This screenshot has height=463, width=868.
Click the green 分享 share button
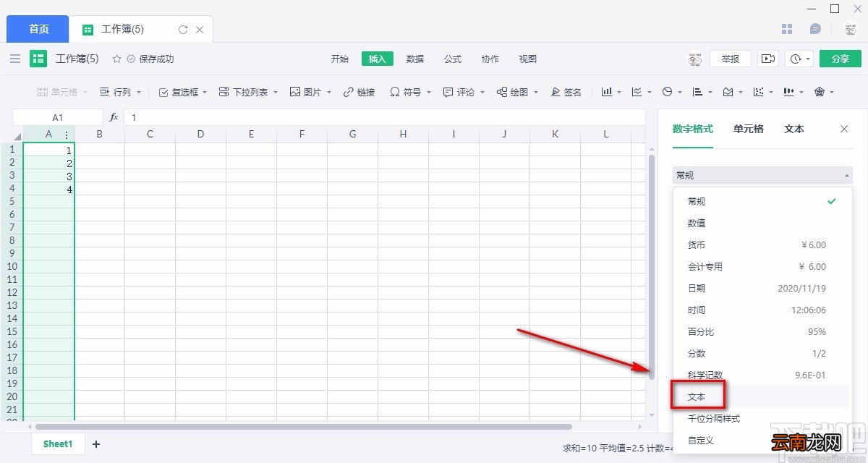pyautogui.click(x=841, y=59)
